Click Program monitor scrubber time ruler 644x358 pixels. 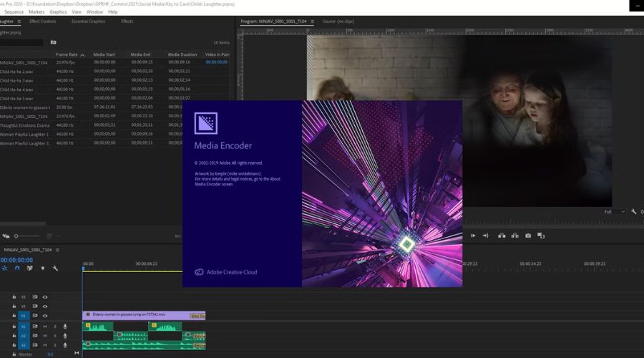click(x=552, y=222)
